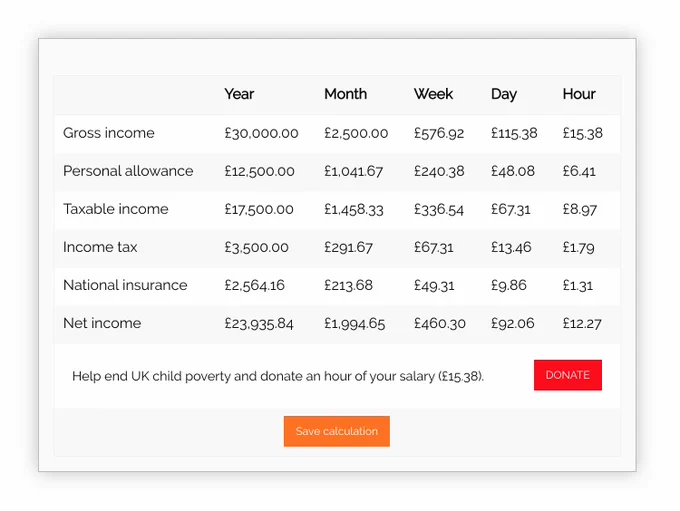Select the Day column header
680x511 pixels.
click(504, 94)
